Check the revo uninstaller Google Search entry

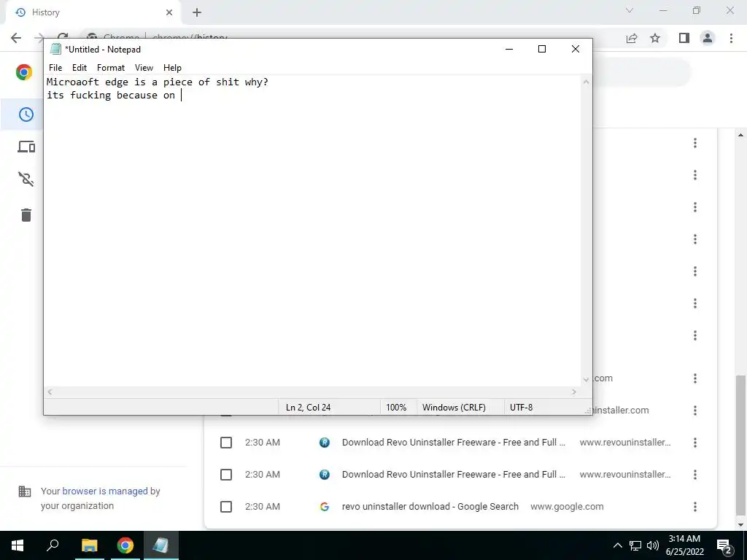[226, 507]
